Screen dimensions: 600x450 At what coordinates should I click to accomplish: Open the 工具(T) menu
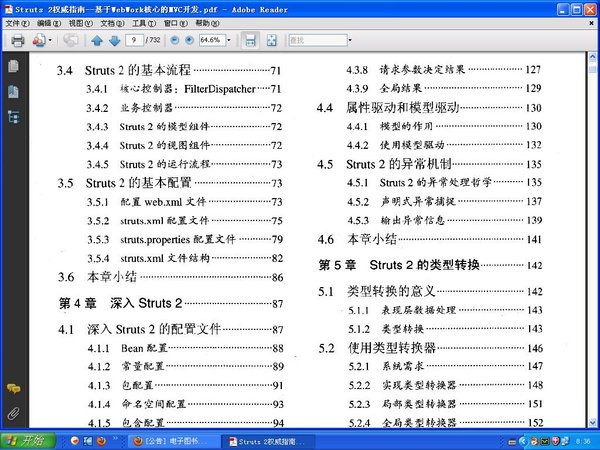144,23
